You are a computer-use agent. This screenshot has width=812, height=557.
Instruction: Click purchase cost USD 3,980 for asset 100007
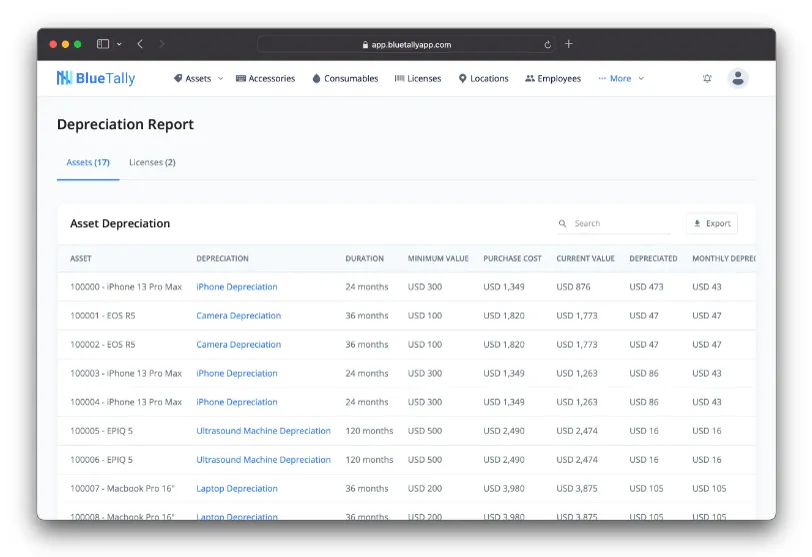tap(504, 489)
